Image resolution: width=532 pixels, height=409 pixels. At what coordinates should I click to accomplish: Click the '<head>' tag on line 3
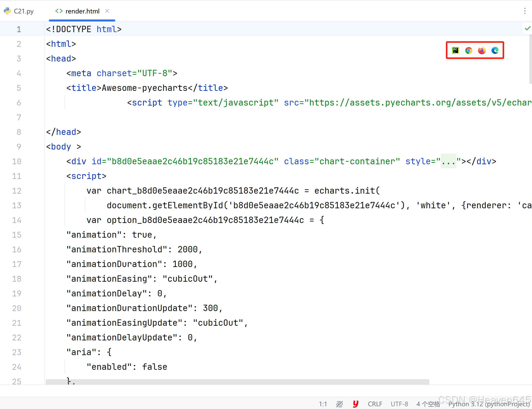click(x=61, y=58)
